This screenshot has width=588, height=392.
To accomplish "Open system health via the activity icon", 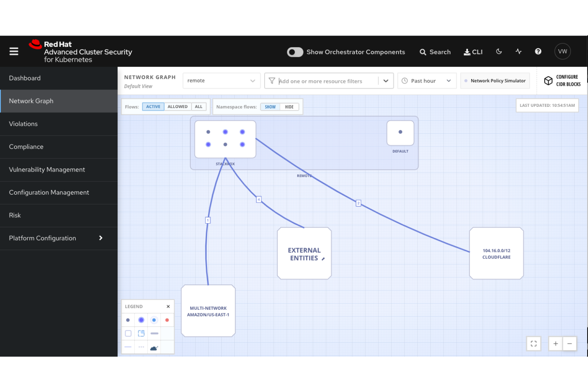I will point(518,51).
